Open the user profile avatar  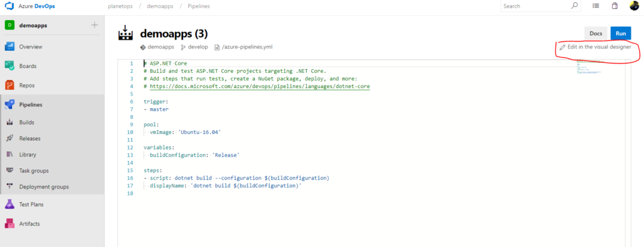[634, 6]
